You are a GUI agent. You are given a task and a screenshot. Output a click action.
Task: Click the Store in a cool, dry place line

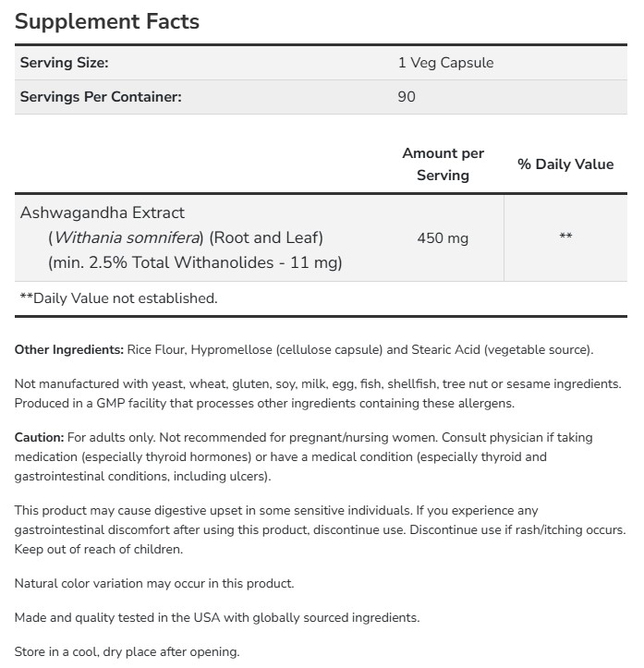127,651
